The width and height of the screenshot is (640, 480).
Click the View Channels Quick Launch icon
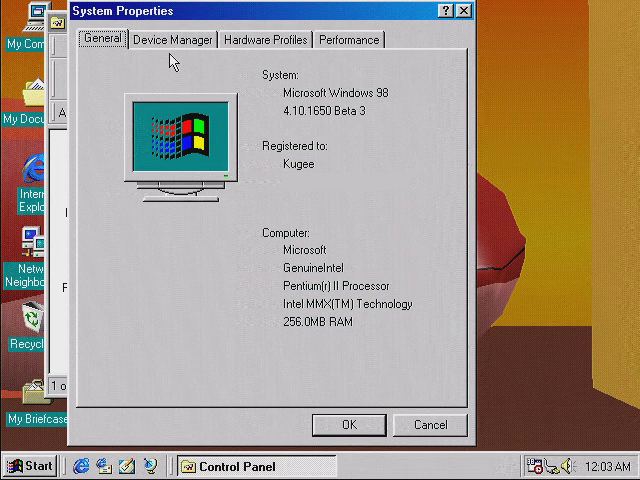click(150, 466)
